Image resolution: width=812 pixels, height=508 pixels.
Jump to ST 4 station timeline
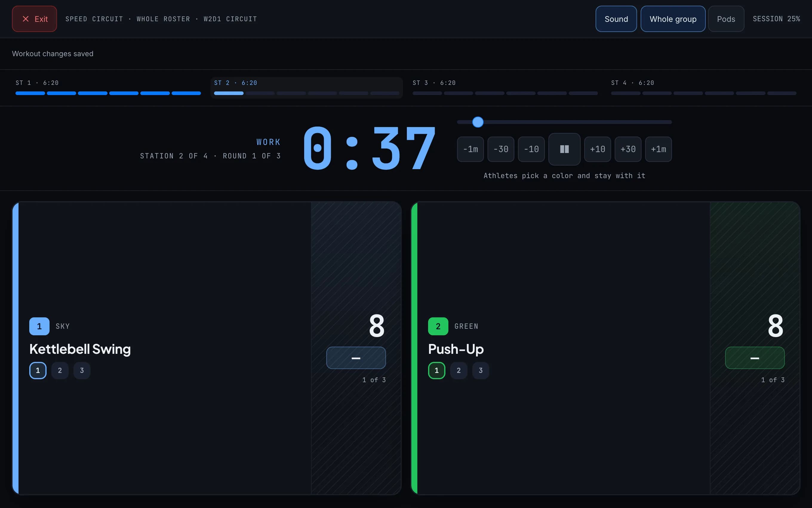click(x=704, y=88)
